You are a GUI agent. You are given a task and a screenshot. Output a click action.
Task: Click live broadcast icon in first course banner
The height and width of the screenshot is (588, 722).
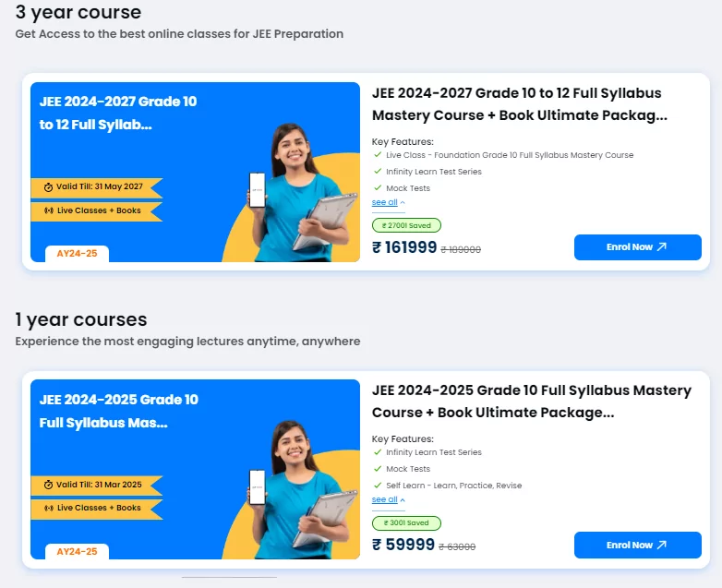(x=48, y=210)
